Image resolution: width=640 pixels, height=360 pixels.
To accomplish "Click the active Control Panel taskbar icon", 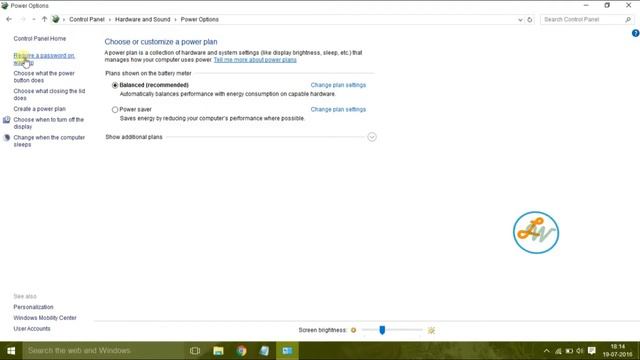I will tap(287, 351).
